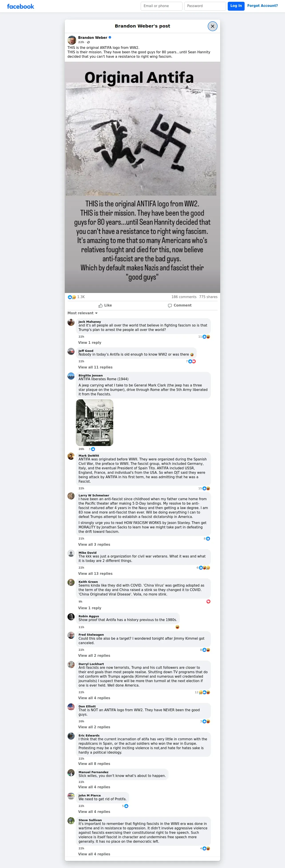Focus the Password field
The width and height of the screenshot is (285, 868).
205,6
